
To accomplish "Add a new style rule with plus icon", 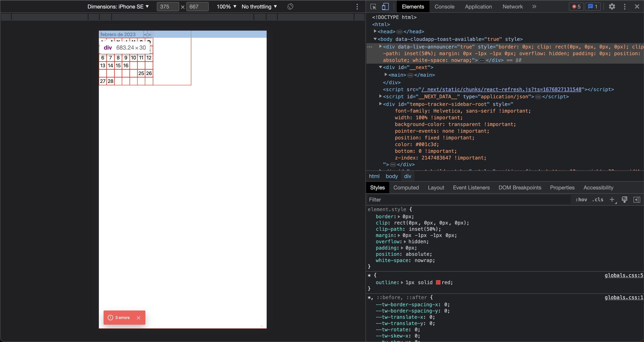I will (612, 199).
